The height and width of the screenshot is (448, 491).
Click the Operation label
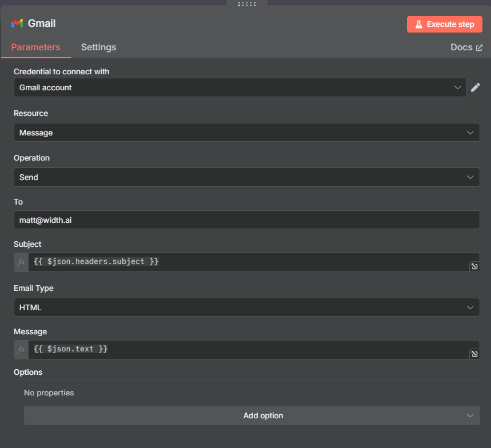pyautogui.click(x=31, y=158)
